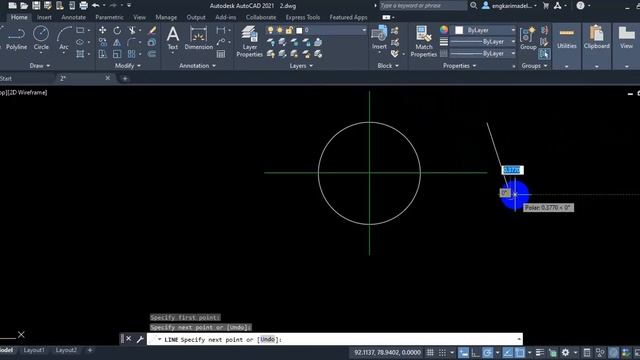The image size is (640, 360).
Task: Toggle lineweight display in status bar
Action: tap(540, 352)
